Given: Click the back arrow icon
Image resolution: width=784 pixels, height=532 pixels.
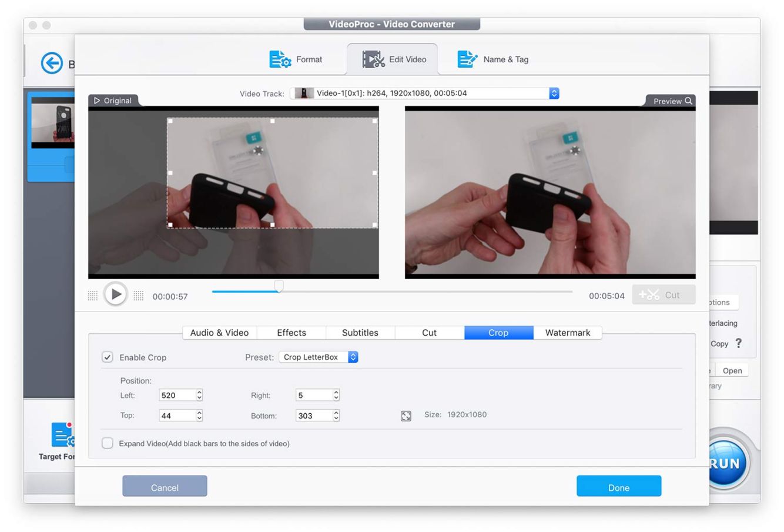Looking at the screenshot, I should coord(52,63).
